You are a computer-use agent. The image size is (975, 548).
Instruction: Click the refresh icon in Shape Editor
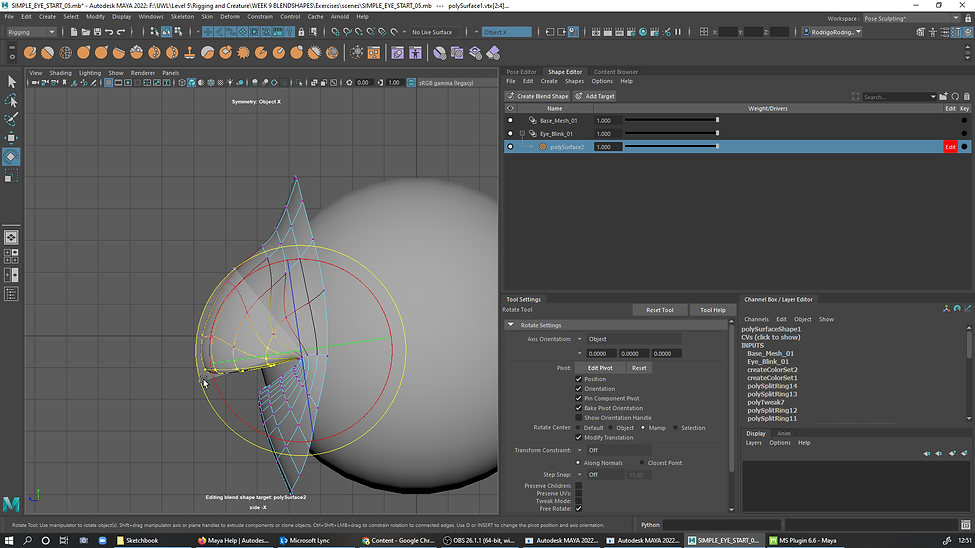pos(955,96)
